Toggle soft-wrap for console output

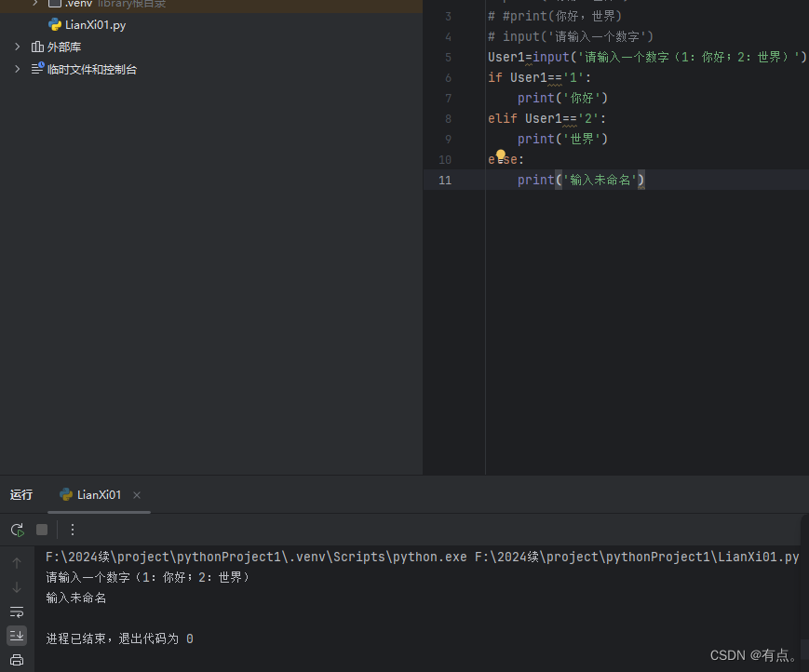click(16, 612)
